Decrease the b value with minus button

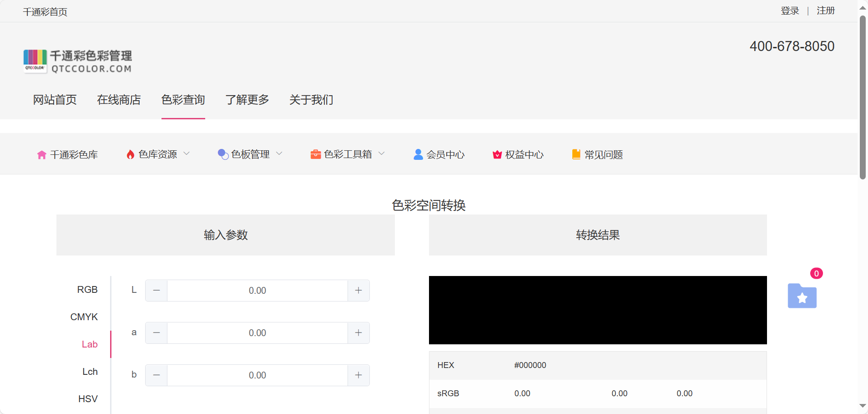pos(156,375)
